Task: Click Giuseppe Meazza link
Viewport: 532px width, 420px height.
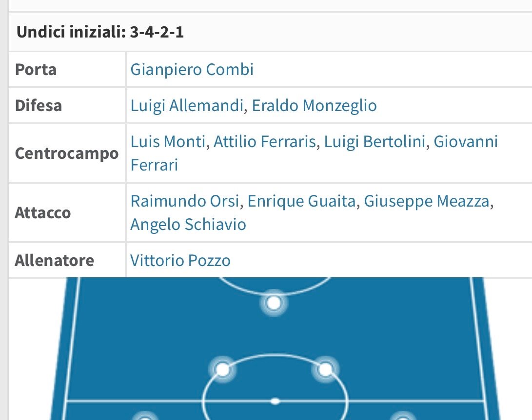Action: point(427,201)
